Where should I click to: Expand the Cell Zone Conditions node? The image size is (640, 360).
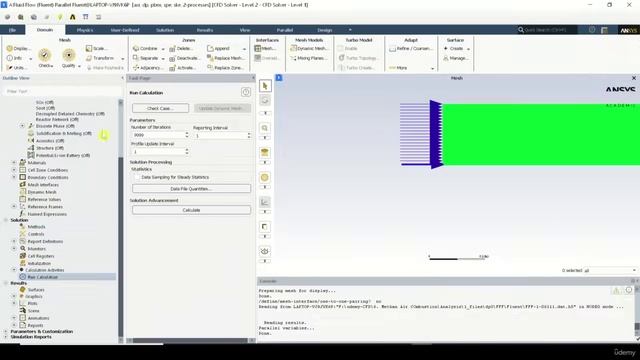click(14, 170)
